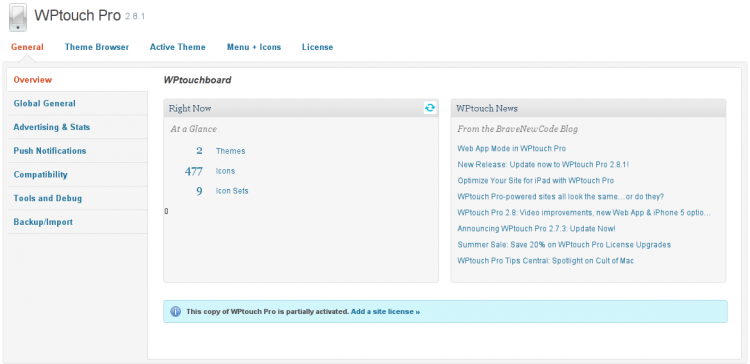750x364 pixels.
Task: Click the 2.8.1 version number
Action: click(x=135, y=17)
